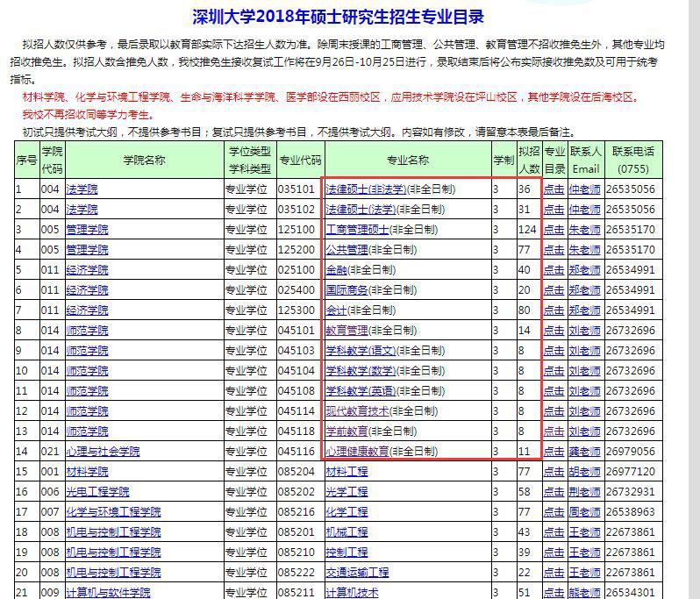Image resolution: width=700 pixels, height=599 pixels.
Task: Click the 交通运输工程 major link
Action: (357, 572)
